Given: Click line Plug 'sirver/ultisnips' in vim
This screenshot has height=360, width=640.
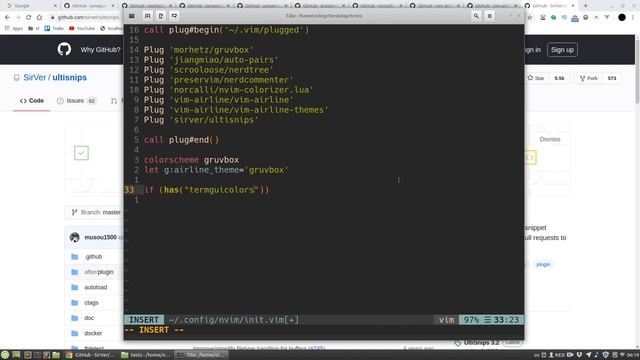Looking at the screenshot, I should pyautogui.click(x=201, y=120).
